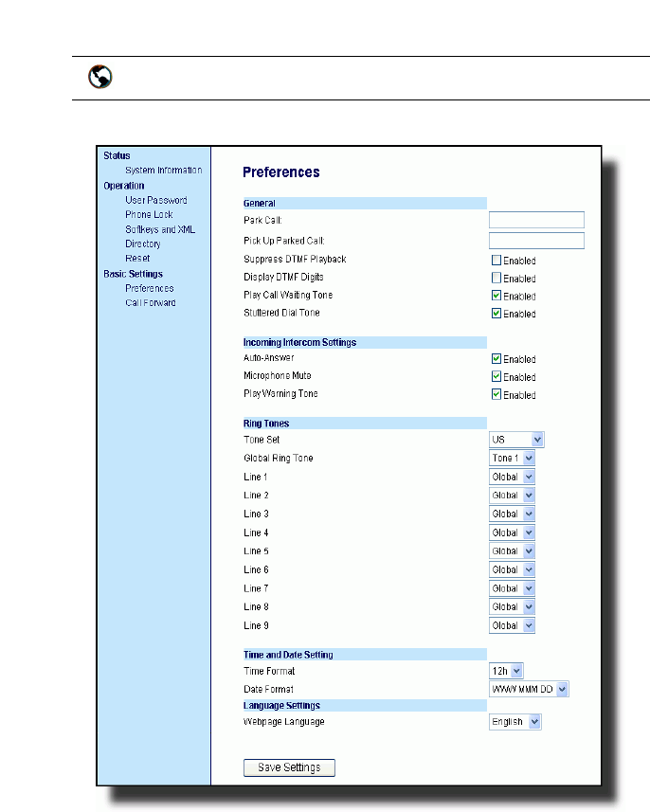
Task: Open the Directory page
Action: tap(143, 244)
